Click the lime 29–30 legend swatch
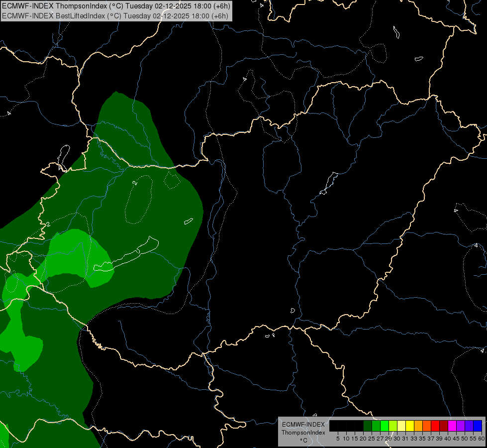This screenshot has height=448, width=487. pos(393,426)
